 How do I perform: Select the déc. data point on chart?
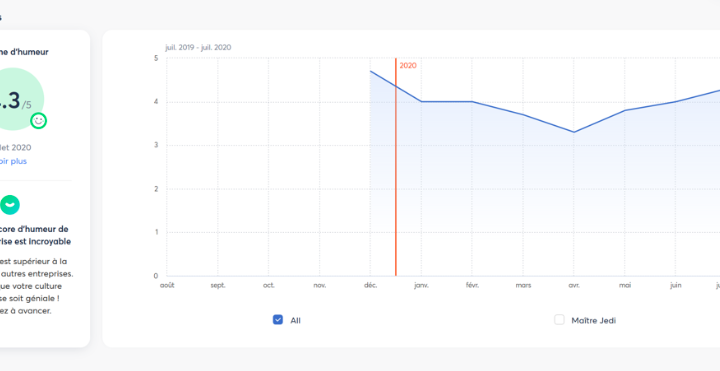click(x=370, y=71)
